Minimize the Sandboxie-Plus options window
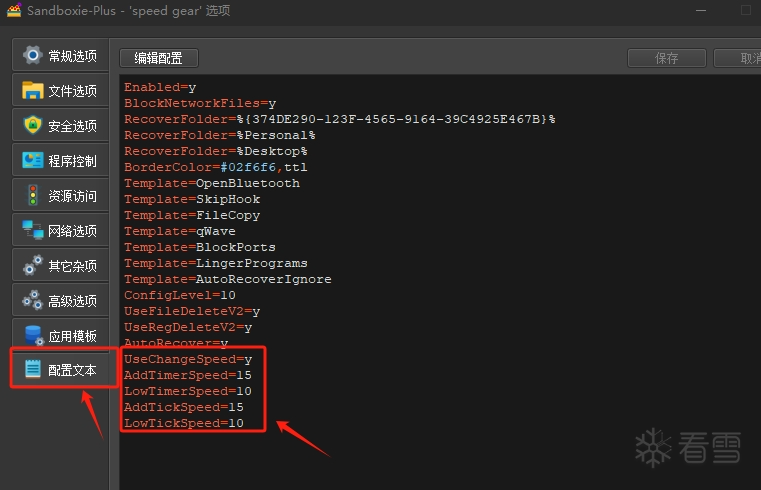The image size is (761, 490). 701,10
